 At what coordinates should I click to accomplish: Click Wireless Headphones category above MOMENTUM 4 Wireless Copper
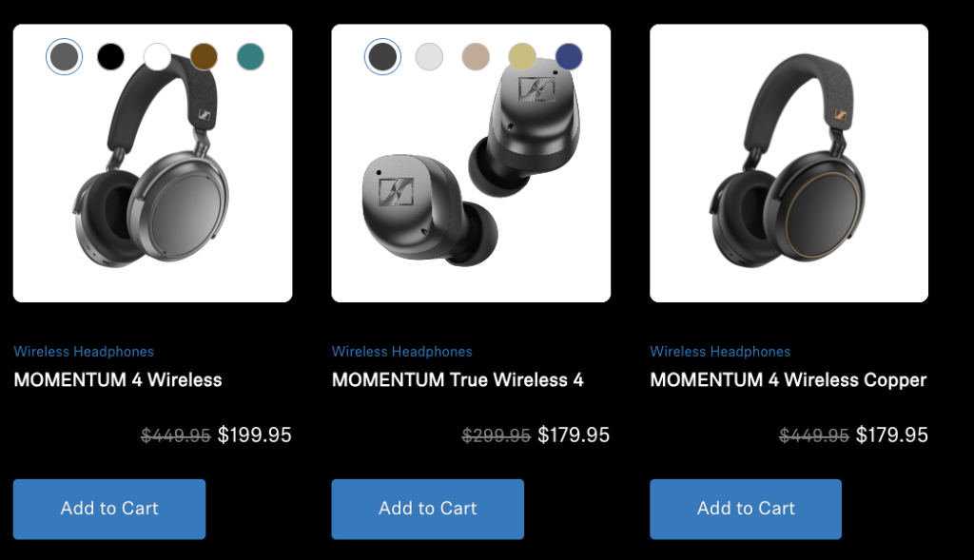(720, 352)
